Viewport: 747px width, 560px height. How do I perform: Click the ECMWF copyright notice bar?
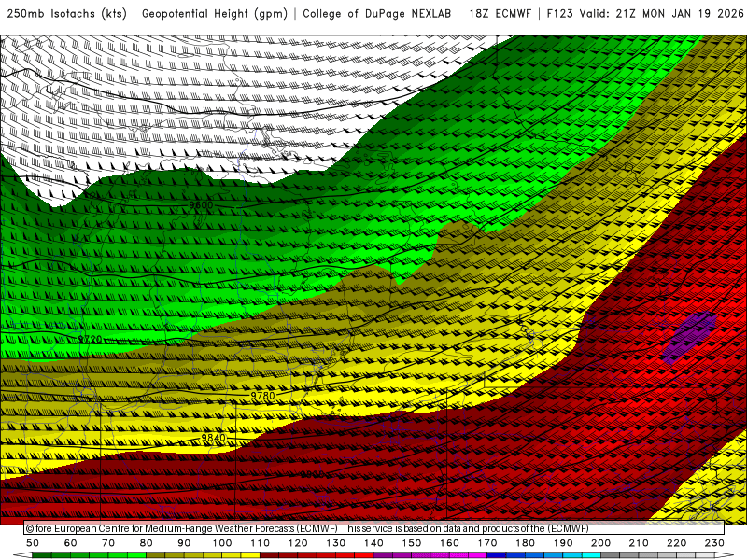pyautogui.click(x=374, y=528)
